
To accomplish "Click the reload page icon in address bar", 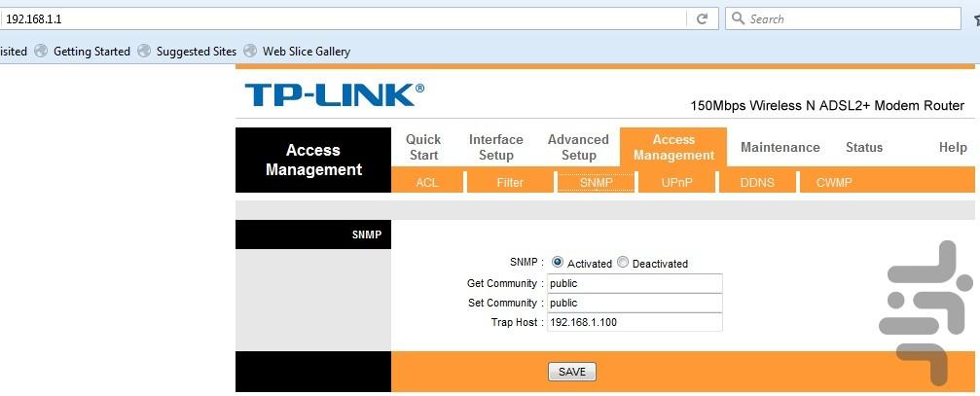I will tap(701, 18).
